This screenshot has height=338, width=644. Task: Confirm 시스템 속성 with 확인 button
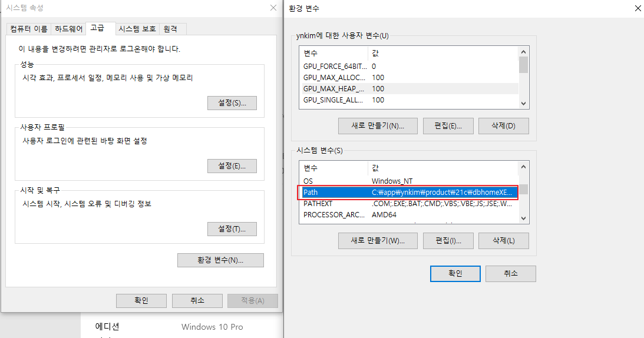pyautogui.click(x=141, y=301)
